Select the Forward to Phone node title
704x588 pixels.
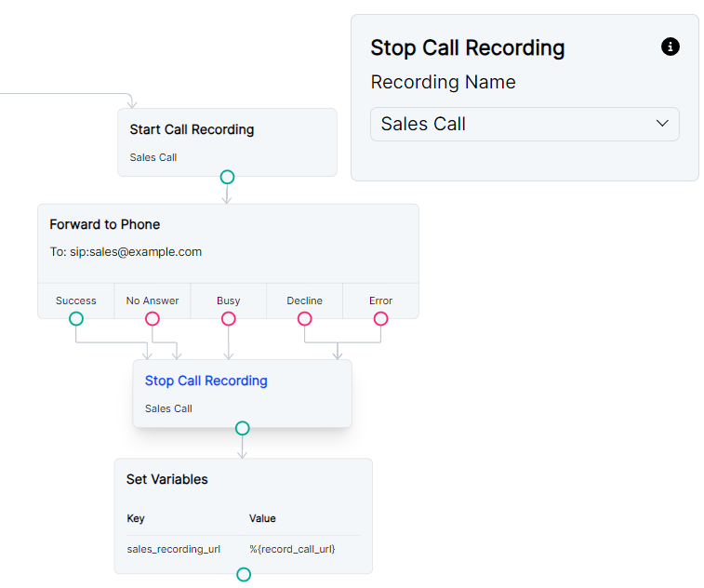click(105, 224)
